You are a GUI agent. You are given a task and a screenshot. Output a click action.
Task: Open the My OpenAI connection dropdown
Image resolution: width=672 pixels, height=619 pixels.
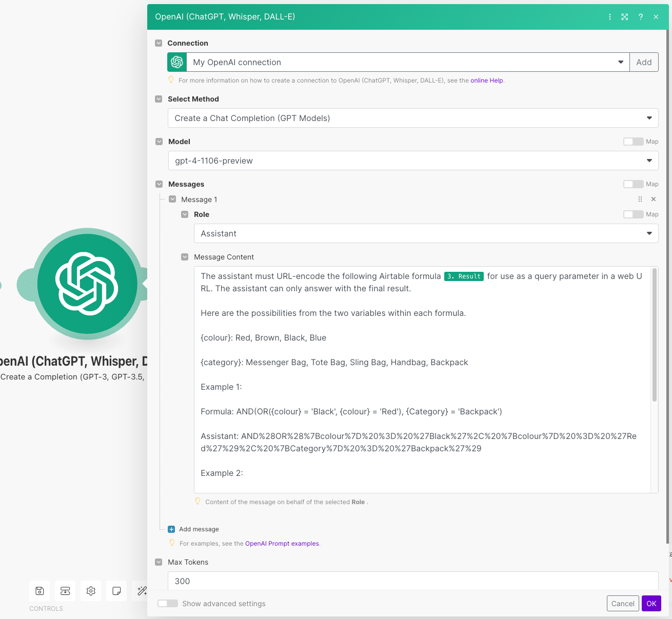408,62
